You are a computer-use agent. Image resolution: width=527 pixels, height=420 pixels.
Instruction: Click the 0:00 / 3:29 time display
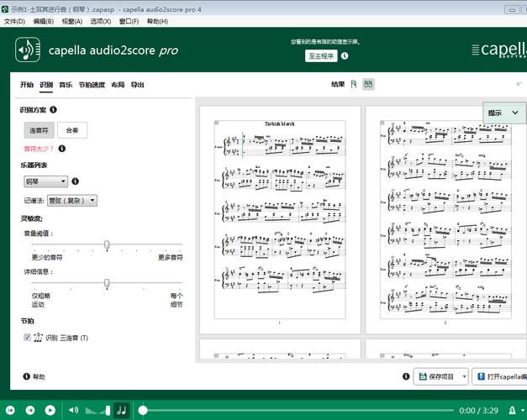478,410
